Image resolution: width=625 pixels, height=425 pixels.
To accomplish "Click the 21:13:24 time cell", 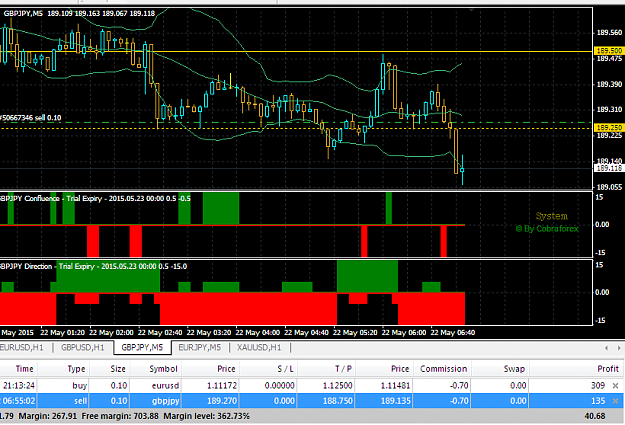I will tap(19, 386).
